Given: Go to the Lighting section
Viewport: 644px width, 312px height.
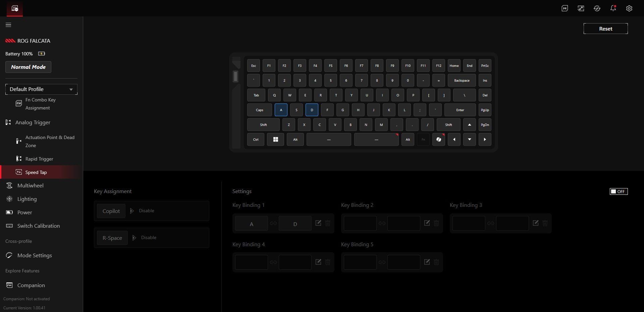Looking at the screenshot, I should 27,199.
